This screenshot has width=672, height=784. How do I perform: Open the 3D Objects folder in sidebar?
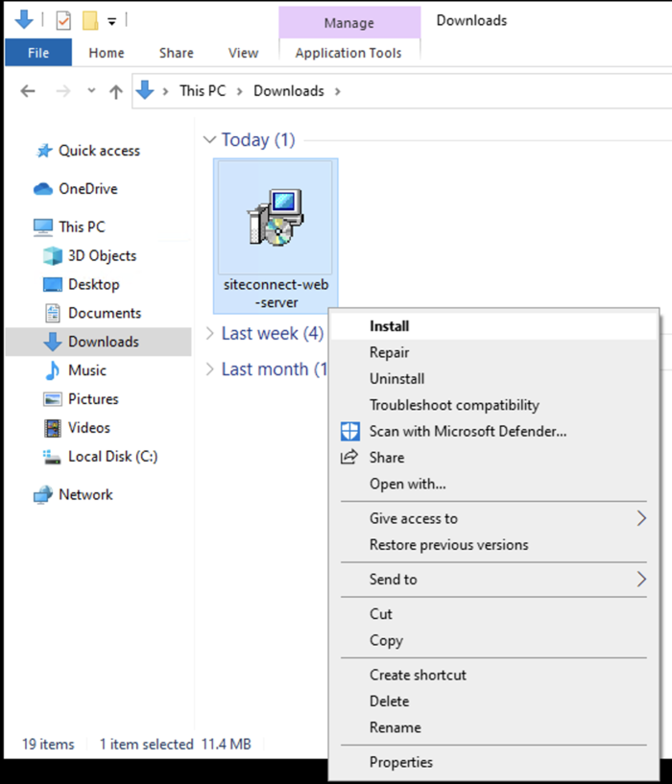(102, 256)
